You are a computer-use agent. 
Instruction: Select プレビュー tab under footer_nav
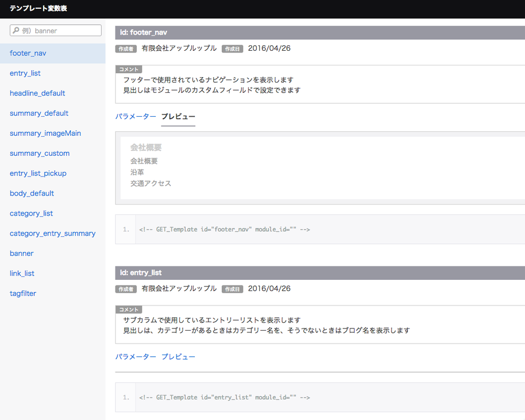click(178, 117)
